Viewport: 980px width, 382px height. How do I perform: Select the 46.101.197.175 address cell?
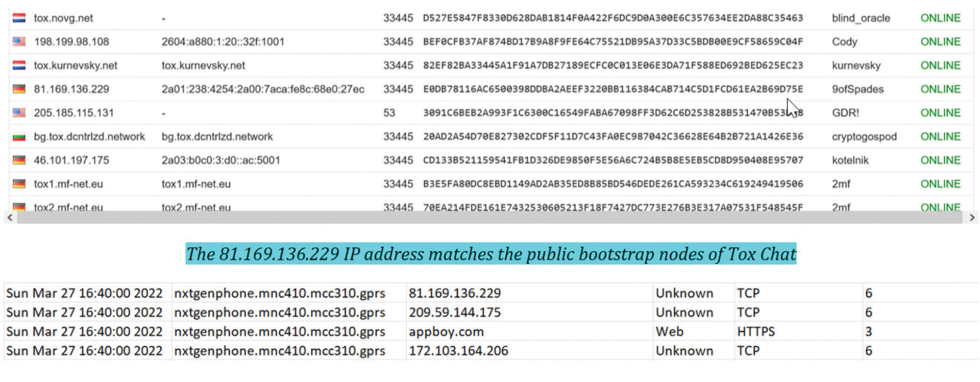tap(71, 160)
